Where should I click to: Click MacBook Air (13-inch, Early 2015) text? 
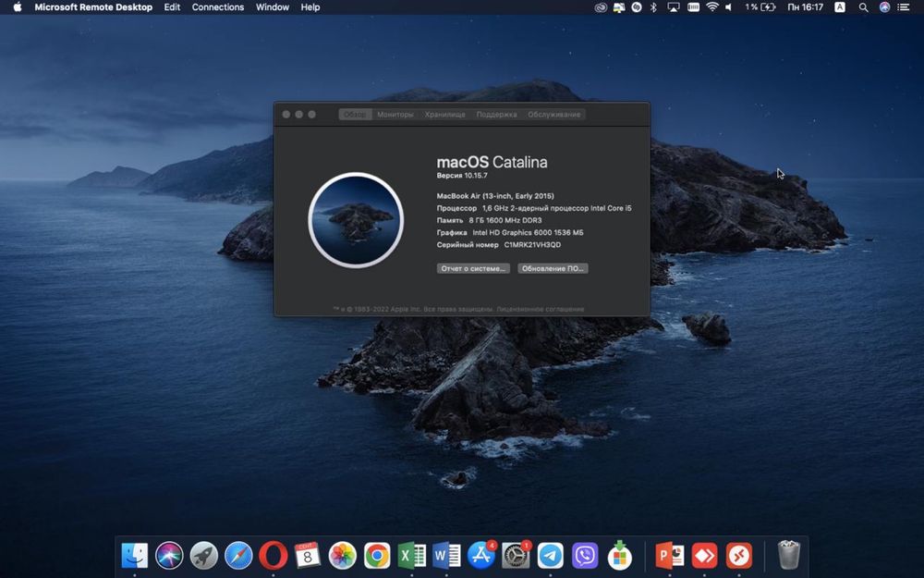[x=495, y=196]
